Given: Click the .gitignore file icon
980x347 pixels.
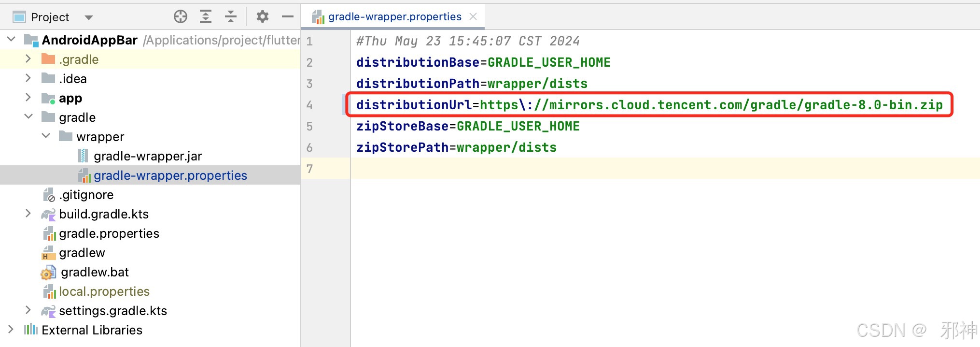Looking at the screenshot, I should click(x=49, y=195).
